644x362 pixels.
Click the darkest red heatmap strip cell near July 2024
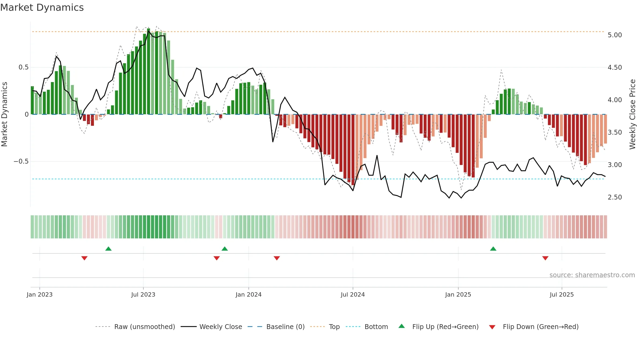click(353, 227)
